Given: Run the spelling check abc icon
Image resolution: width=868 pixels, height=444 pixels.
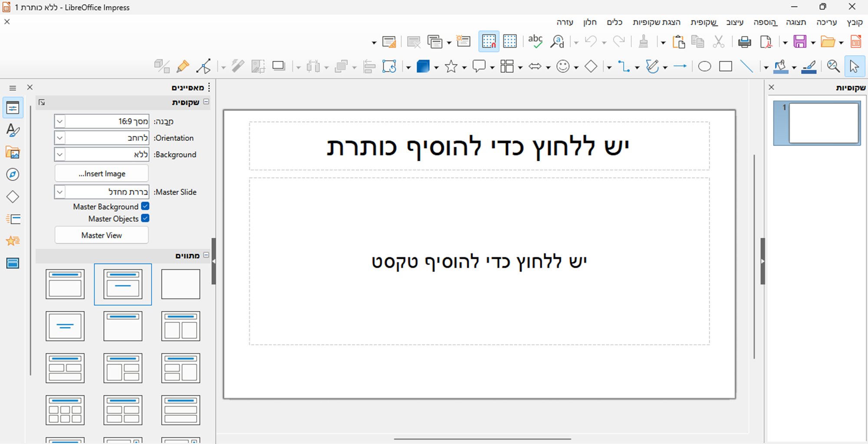Looking at the screenshot, I should [x=535, y=42].
